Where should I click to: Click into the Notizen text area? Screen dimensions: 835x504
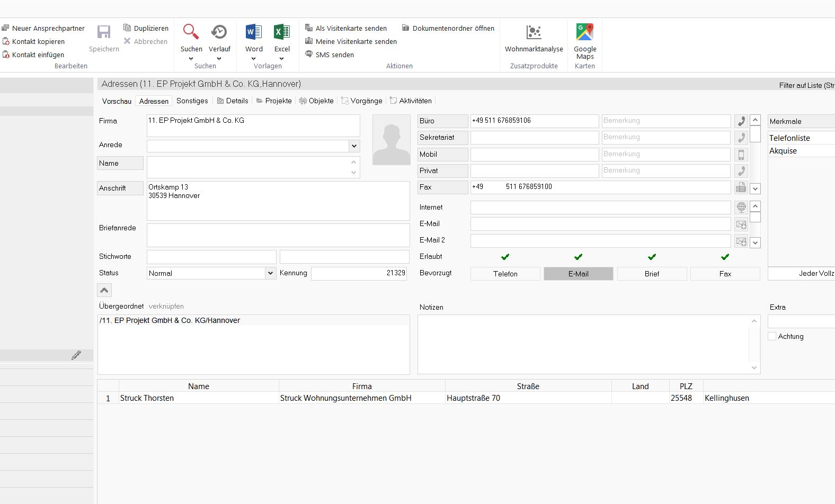coord(583,344)
